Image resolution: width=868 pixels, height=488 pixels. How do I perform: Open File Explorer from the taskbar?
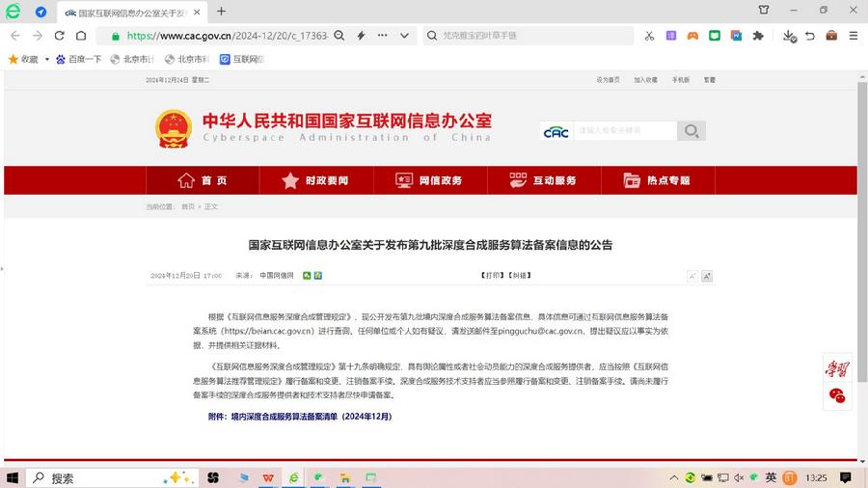pyautogui.click(x=345, y=478)
